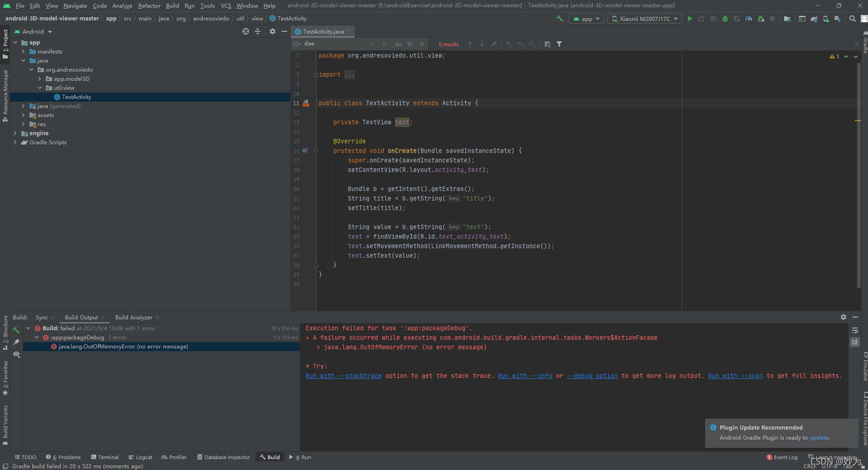Open the Event Log button
This screenshot has width=868, height=470.
tap(782, 457)
